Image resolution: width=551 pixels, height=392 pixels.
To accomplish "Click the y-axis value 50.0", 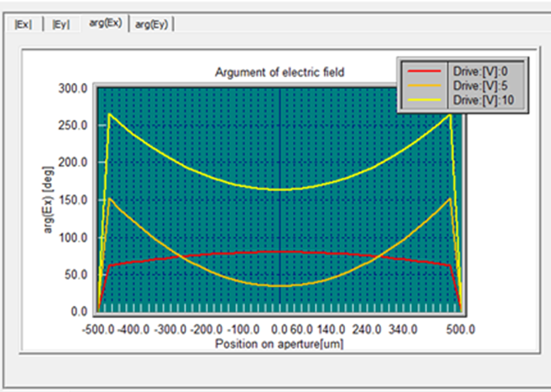I will 75,275.
